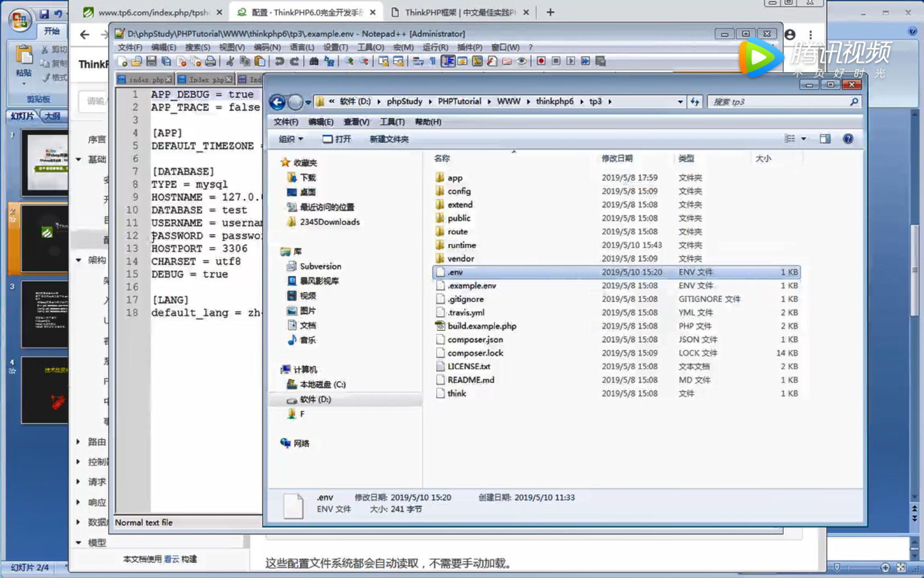Open the Document Map icon in Notepad++

coord(477,61)
